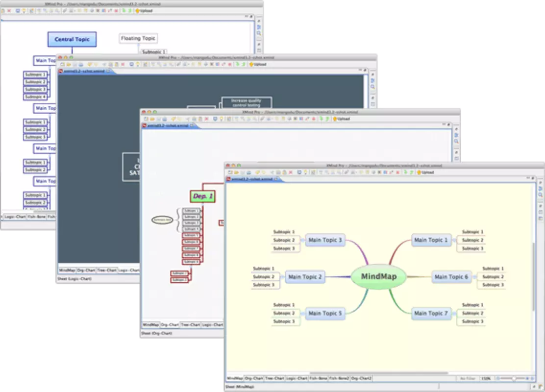Open No Filter selector in front window

[468, 378]
